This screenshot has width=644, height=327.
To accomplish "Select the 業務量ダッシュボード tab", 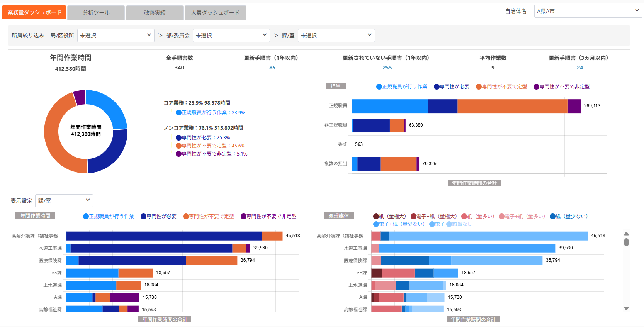I will [34, 12].
